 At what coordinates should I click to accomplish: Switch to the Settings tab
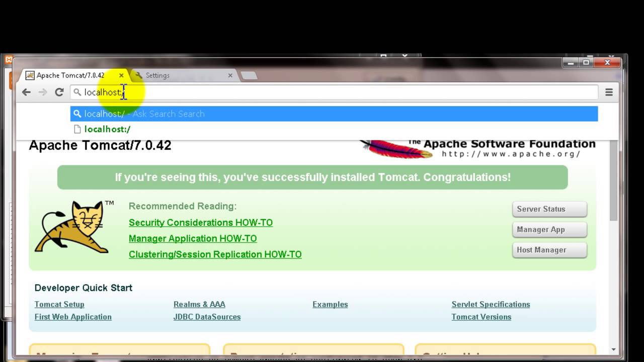pos(184,75)
